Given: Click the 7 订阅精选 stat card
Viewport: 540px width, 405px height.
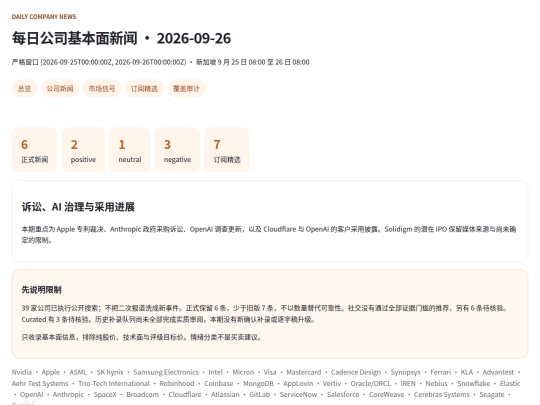Looking at the screenshot, I should (x=227, y=149).
